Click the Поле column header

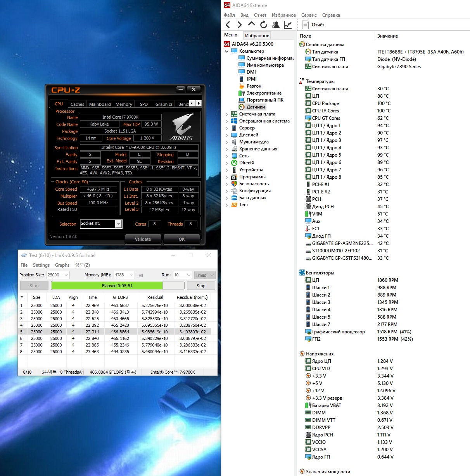pyautogui.click(x=336, y=36)
